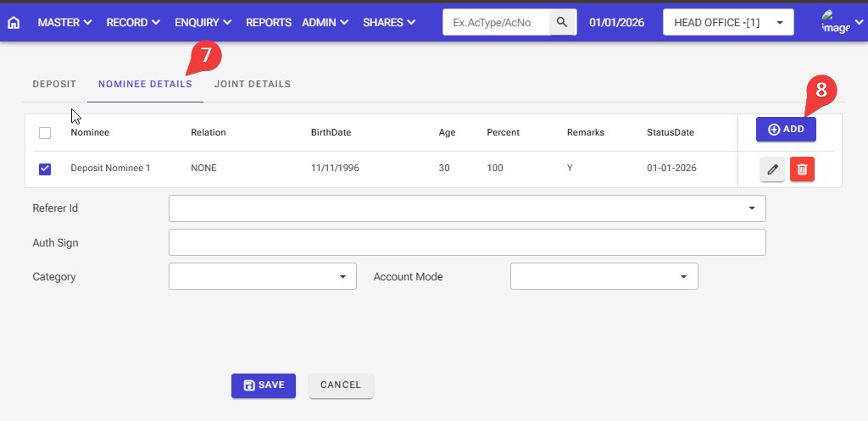The height and width of the screenshot is (421, 868).
Task: Open the MASTER menu
Action: [64, 23]
